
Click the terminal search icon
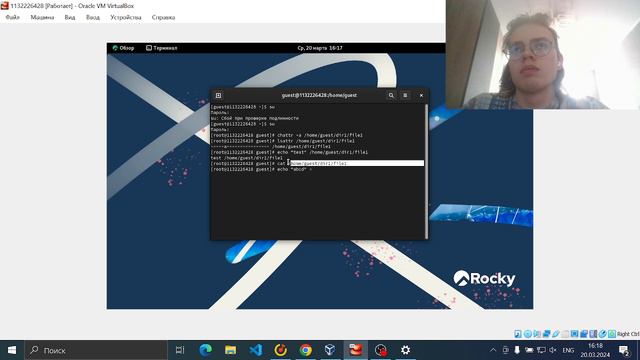pyautogui.click(x=391, y=95)
